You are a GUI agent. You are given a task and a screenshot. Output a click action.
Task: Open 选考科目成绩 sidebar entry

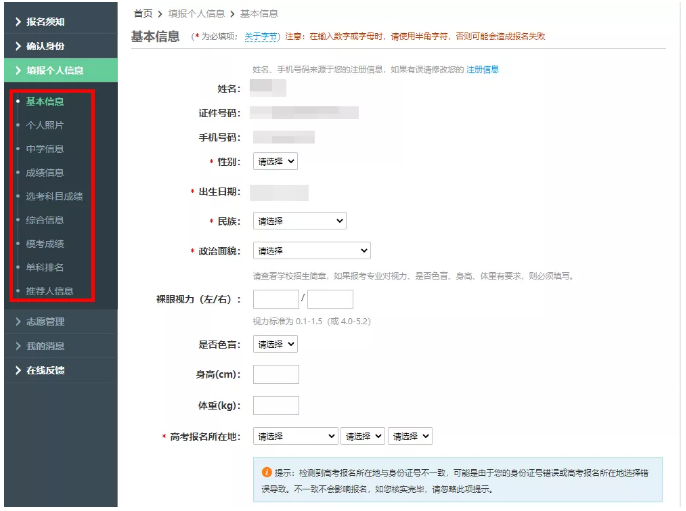tap(54, 196)
